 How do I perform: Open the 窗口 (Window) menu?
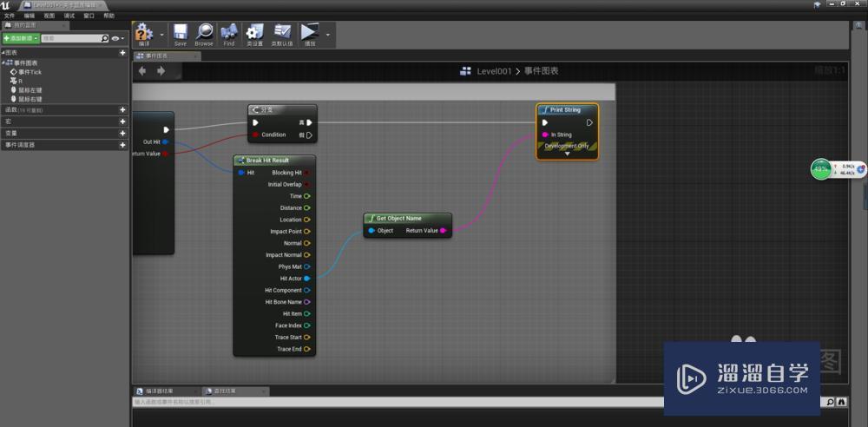[89, 16]
